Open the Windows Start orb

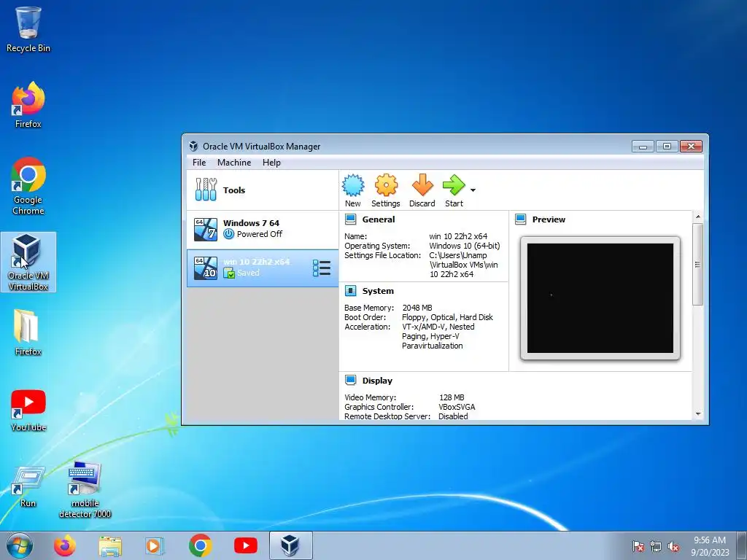tap(20, 545)
